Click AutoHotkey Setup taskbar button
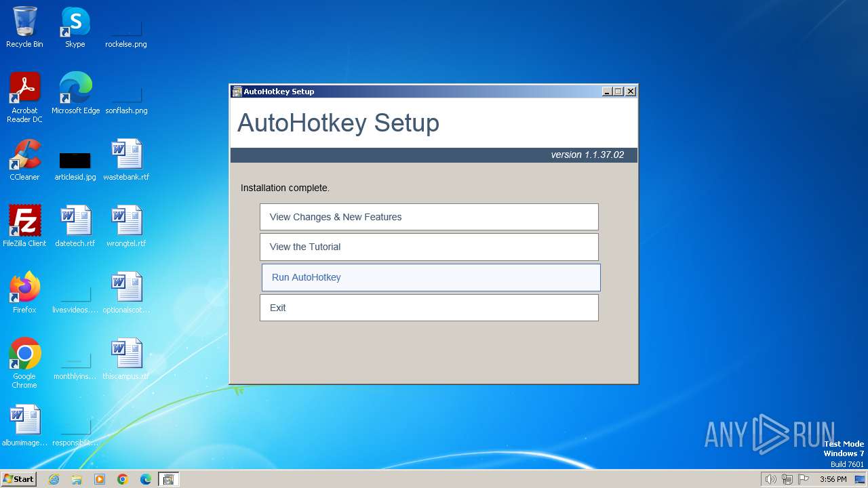The width and height of the screenshot is (868, 488). tap(169, 479)
